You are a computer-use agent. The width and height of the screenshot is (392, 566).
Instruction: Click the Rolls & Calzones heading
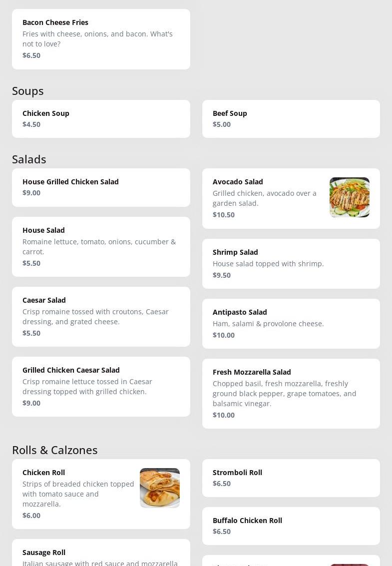pyautogui.click(x=55, y=450)
